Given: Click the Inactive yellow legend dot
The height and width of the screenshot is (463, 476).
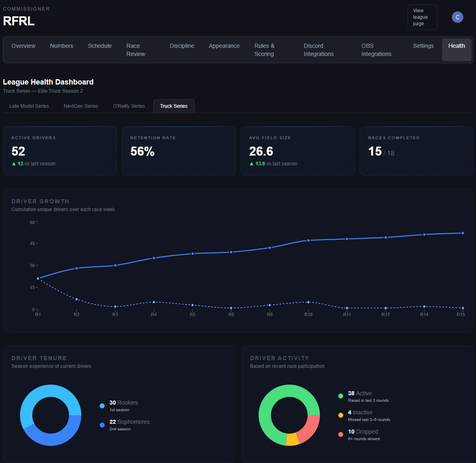Looking at the screenshot, I should 341,415.
